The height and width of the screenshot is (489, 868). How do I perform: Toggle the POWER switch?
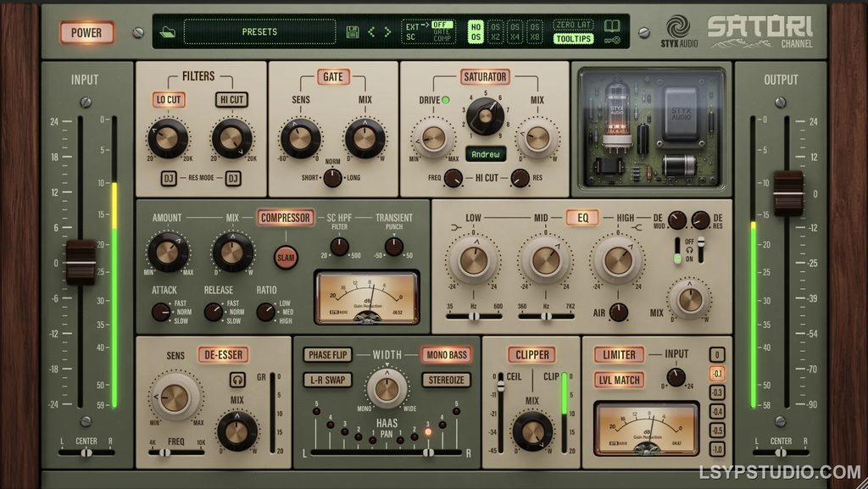tap(86, 33)
